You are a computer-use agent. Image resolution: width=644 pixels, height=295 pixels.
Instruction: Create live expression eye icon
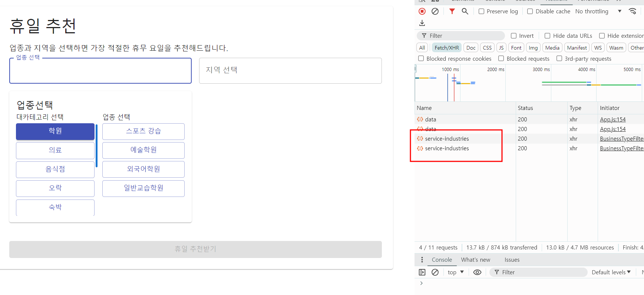(x=478, y=272)
